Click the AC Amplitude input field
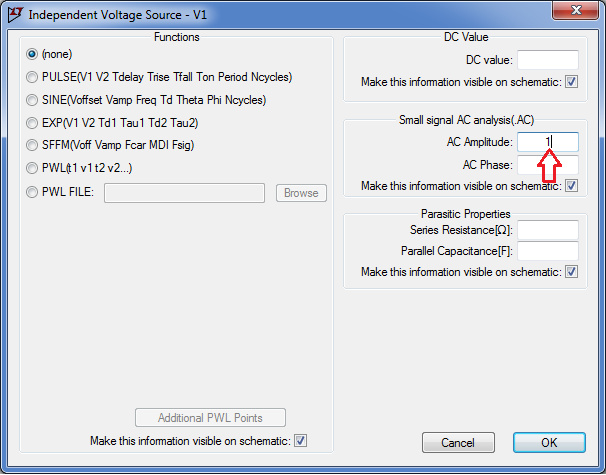Image resolution: width=606 pixels, height=475 pixels. [x=548, y=142]
